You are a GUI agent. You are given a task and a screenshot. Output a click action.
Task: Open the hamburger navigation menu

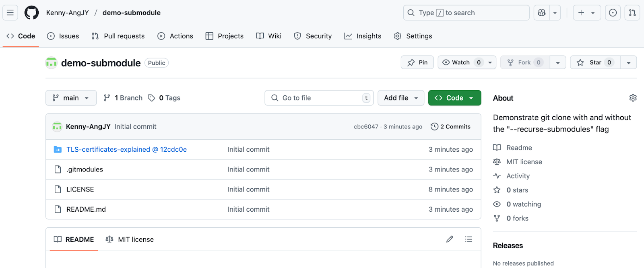(x=10, y=13)
